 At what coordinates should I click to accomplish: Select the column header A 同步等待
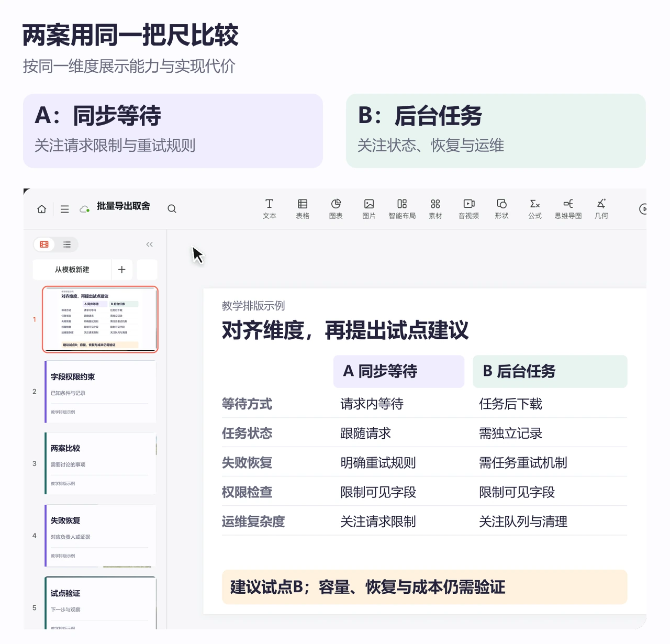(399, 372)
